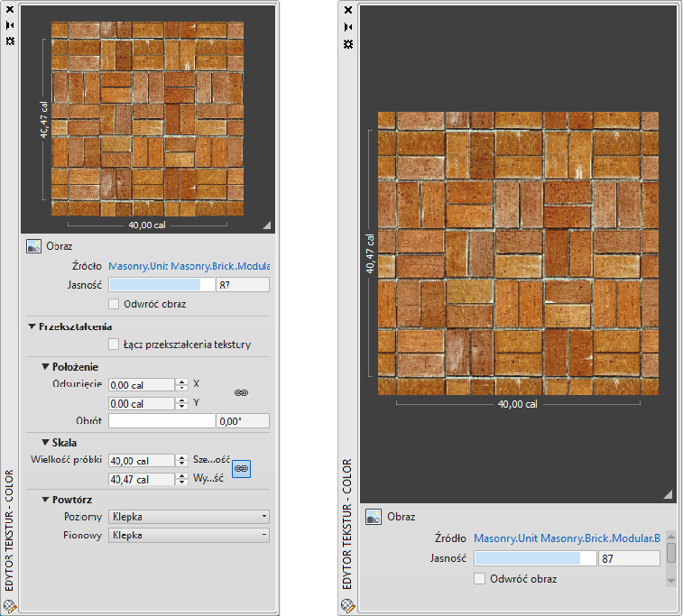The image size is (683, 616).
Task: Collapse the Położenie section
Action: click(x=45, y=367)
